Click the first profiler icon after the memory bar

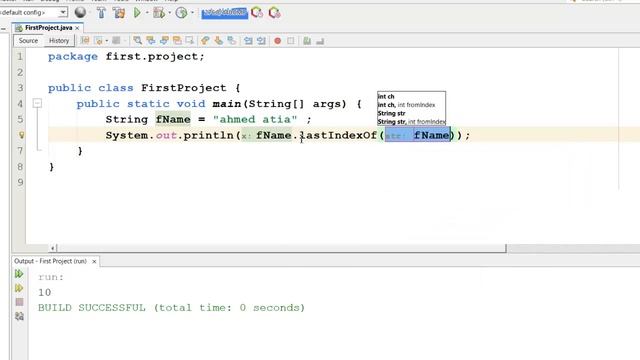257,13
